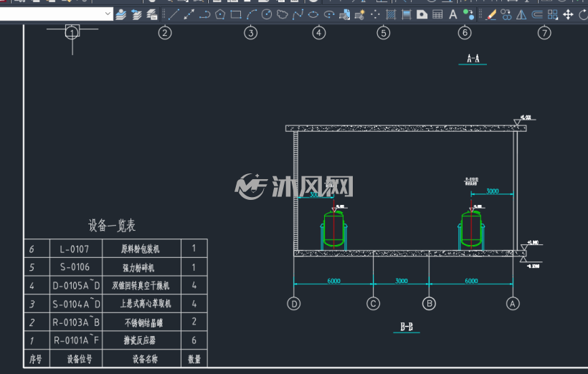Click the S-0106 equipment cell

[x=75, y=267]
